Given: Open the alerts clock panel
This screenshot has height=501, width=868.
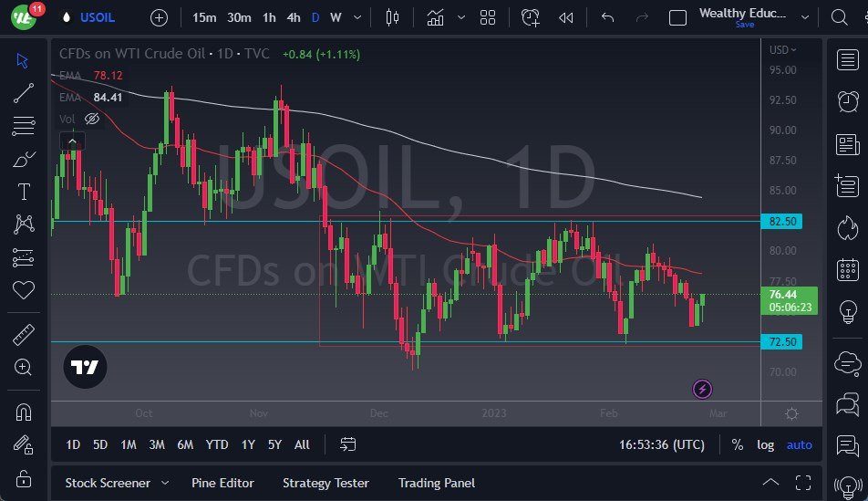Looking at the screenshot, I should pyautogui.click(x=848, y=101).
